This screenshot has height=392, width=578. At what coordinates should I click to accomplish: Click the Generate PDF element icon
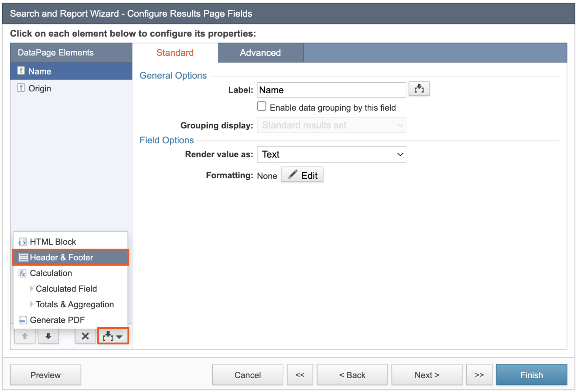23,320
